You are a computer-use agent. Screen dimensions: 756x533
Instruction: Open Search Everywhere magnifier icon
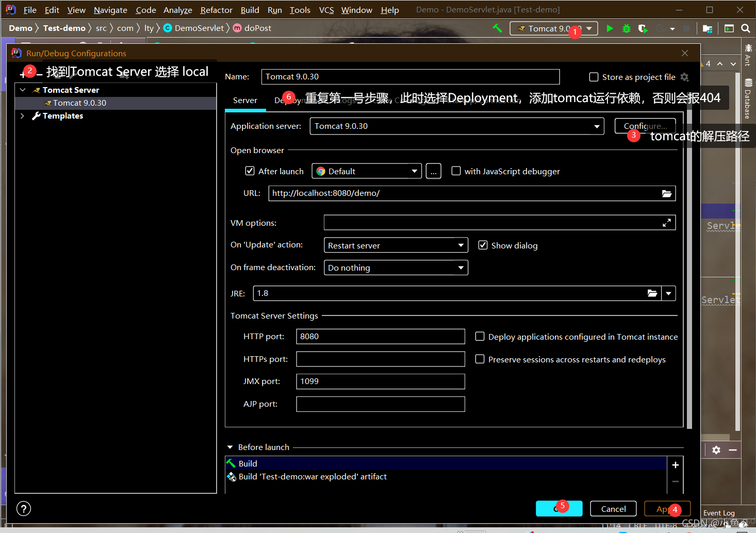(746, 28)
